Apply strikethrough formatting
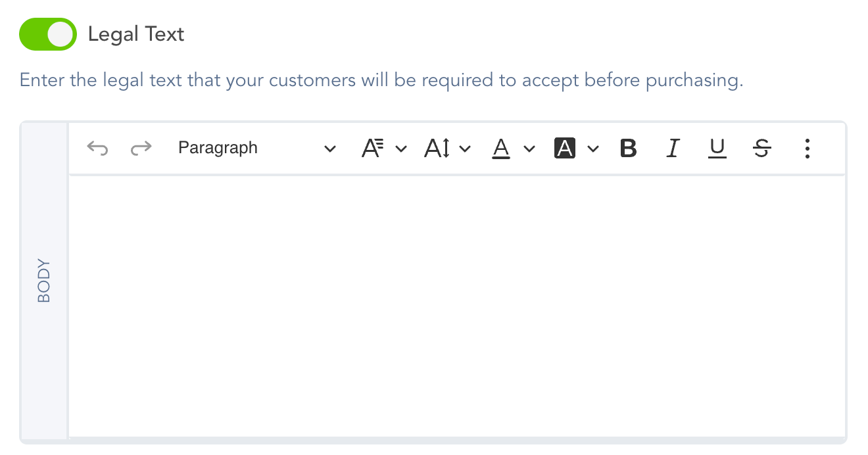 (x=761, y=149)
